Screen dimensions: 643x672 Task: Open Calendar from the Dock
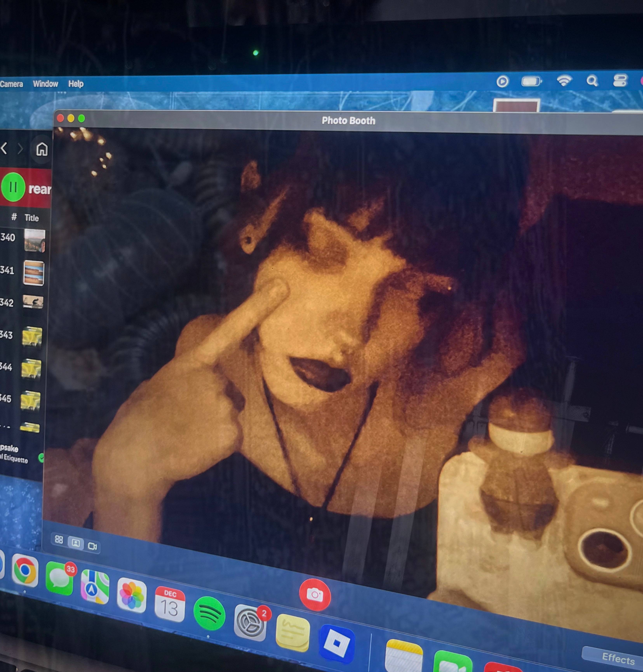coord(170,604)
